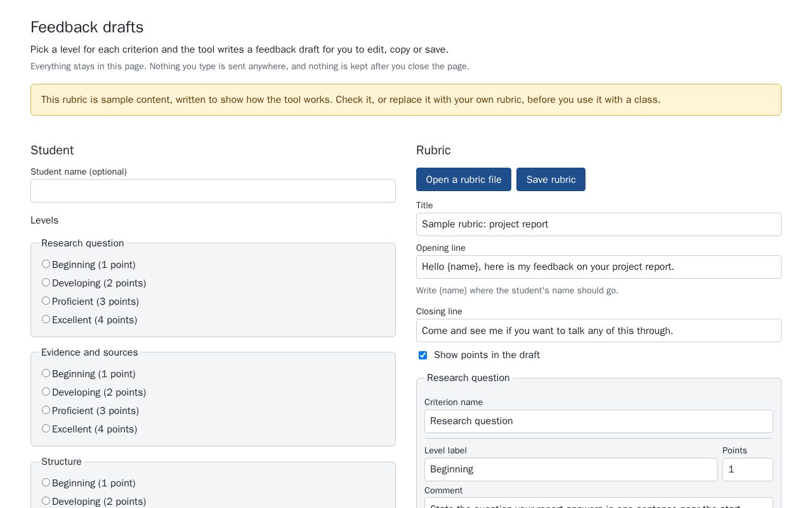Focus the Student name field
The width and height of the screenshot is (812, 508).
click(213, 191)
